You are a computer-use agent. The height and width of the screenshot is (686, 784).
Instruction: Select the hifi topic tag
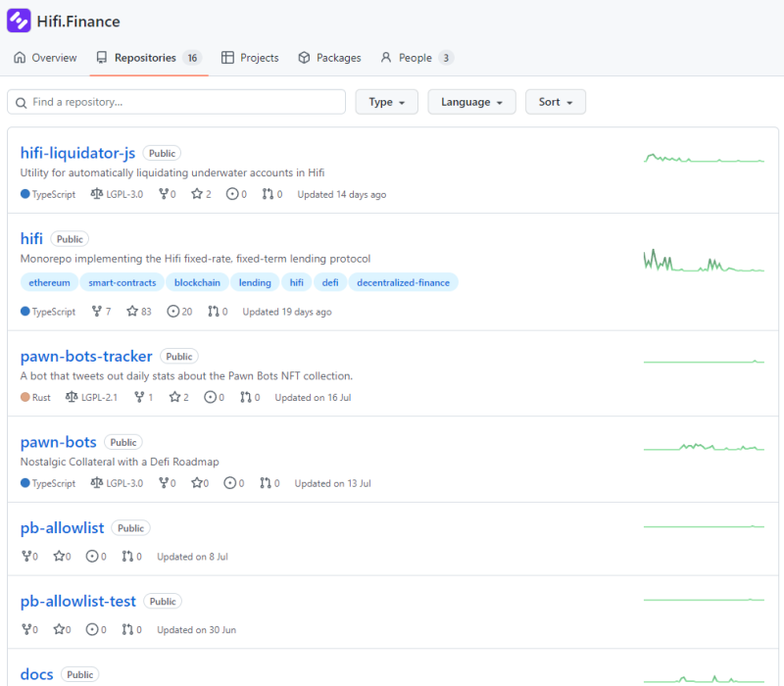tap(297, 283)
